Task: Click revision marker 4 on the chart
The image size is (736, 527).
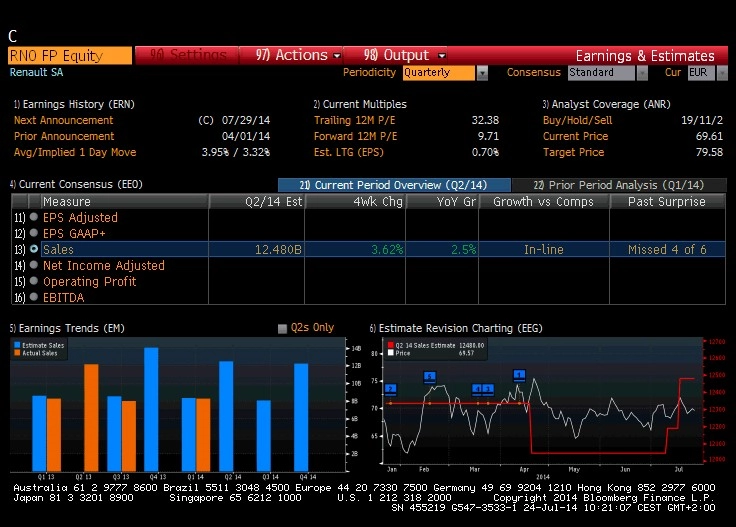Action: (477, 389)
